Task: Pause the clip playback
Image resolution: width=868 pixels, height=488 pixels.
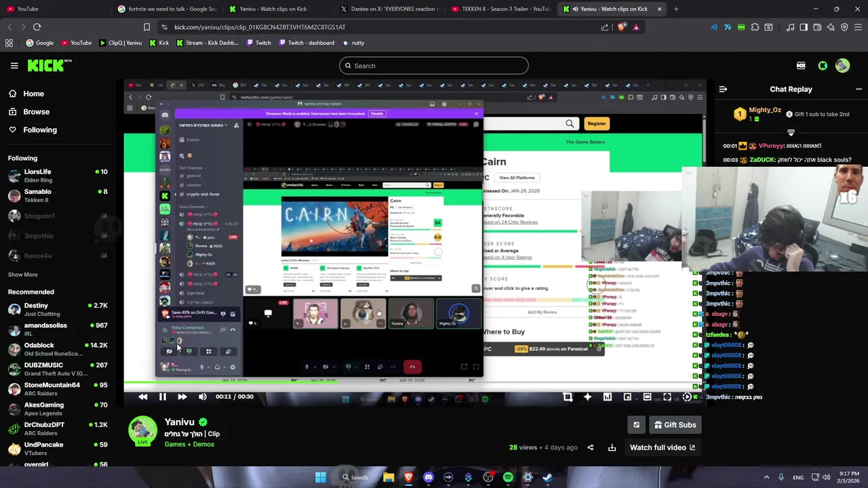Action: tap(162, 397)
